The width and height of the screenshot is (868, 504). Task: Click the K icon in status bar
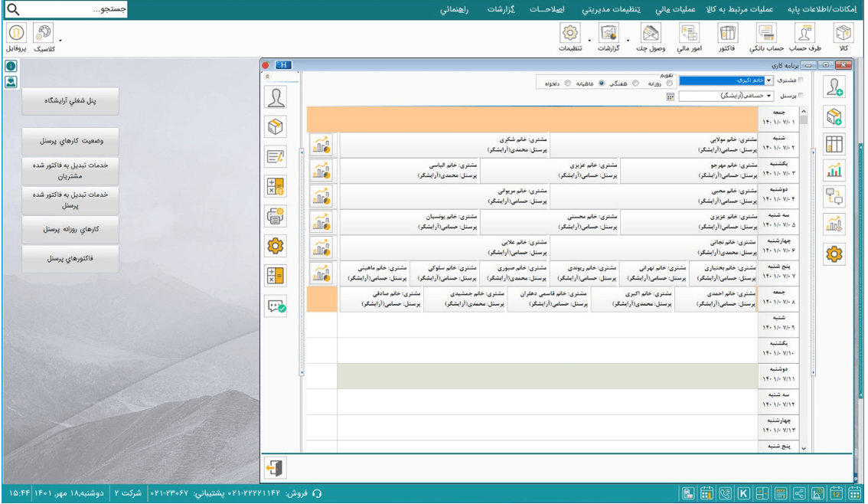tap(743, 493)
